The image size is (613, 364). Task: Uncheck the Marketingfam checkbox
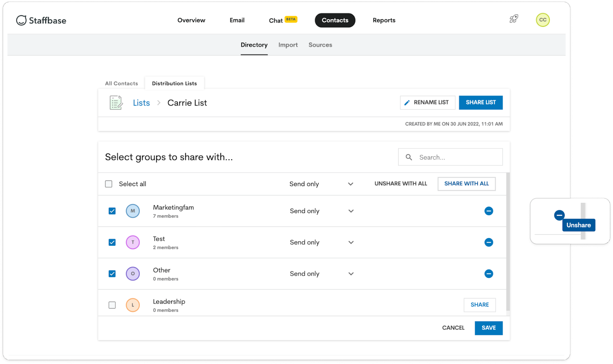[112, 211]
